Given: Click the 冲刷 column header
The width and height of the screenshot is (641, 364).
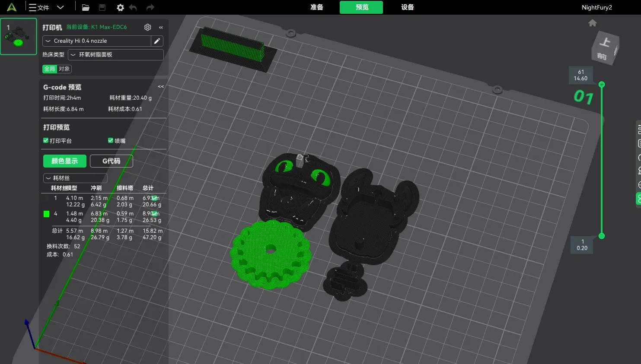Looking at the screenshot, I should (96, 188).
